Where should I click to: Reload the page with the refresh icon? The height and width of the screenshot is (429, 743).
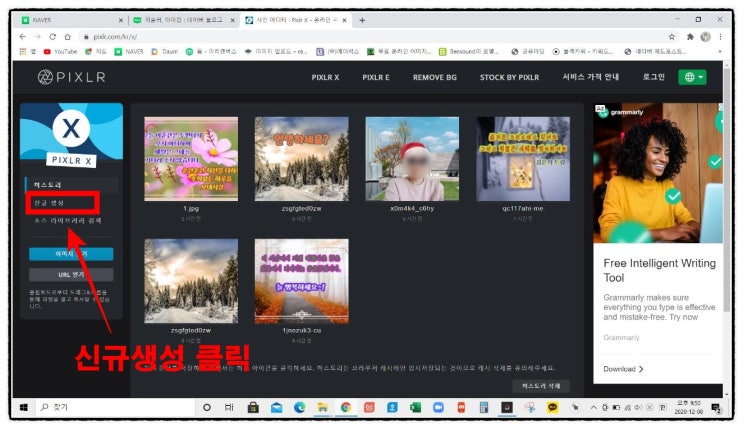[53, 37]
